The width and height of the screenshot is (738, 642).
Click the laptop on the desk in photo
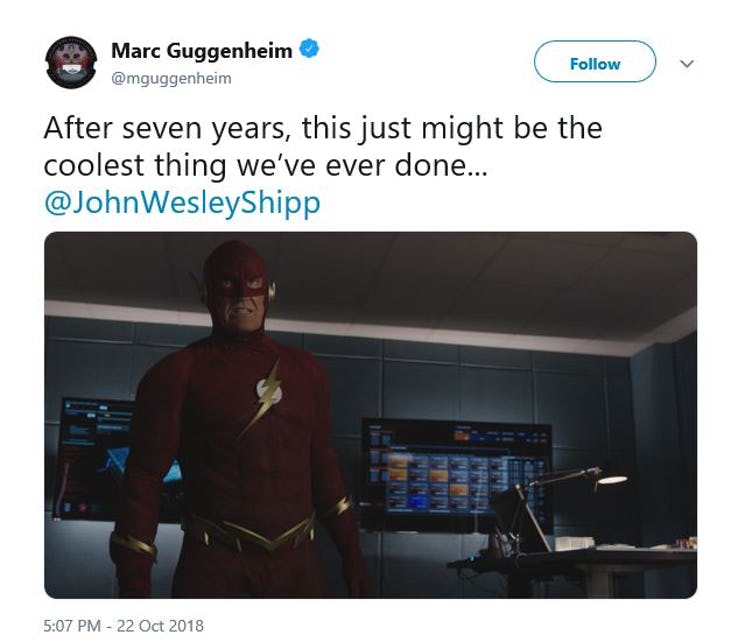click(x=522, y=519)
